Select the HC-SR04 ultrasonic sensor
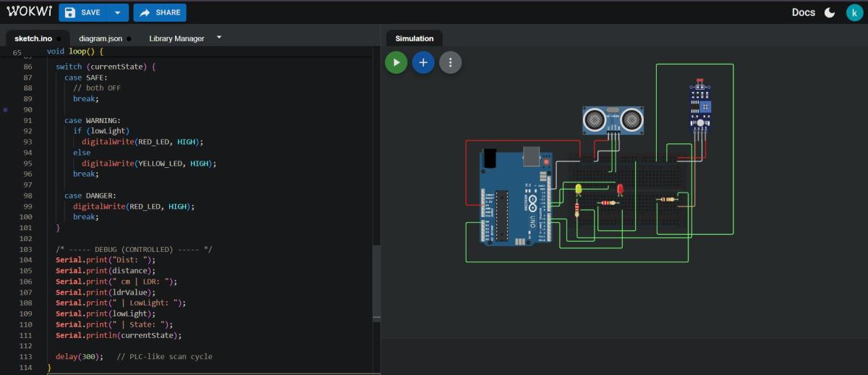The width and height of the screenshot is (868, 375). [x=613, y=119]
